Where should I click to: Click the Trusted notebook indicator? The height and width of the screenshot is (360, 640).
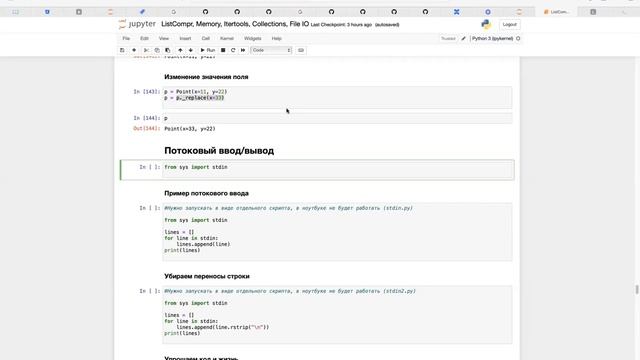coord(448,38)
